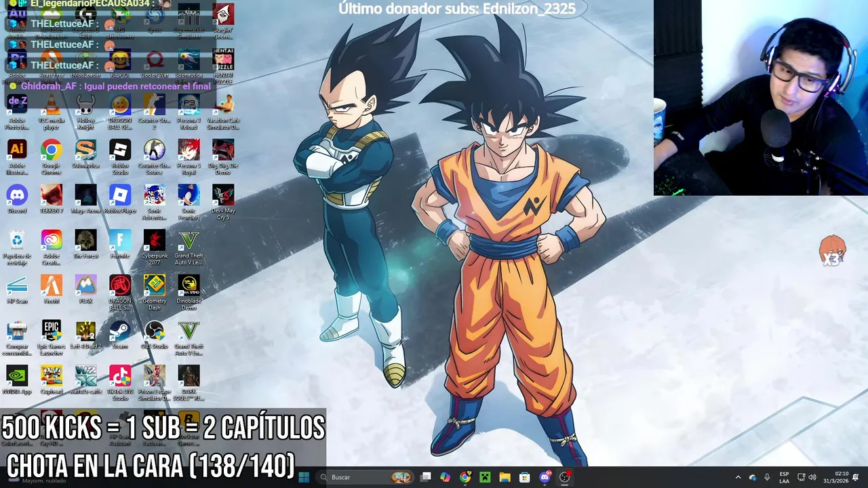This screenshot has height=488, width=868.
Task: Click the taskbar Buscar search box
Action: pos(366,477)
